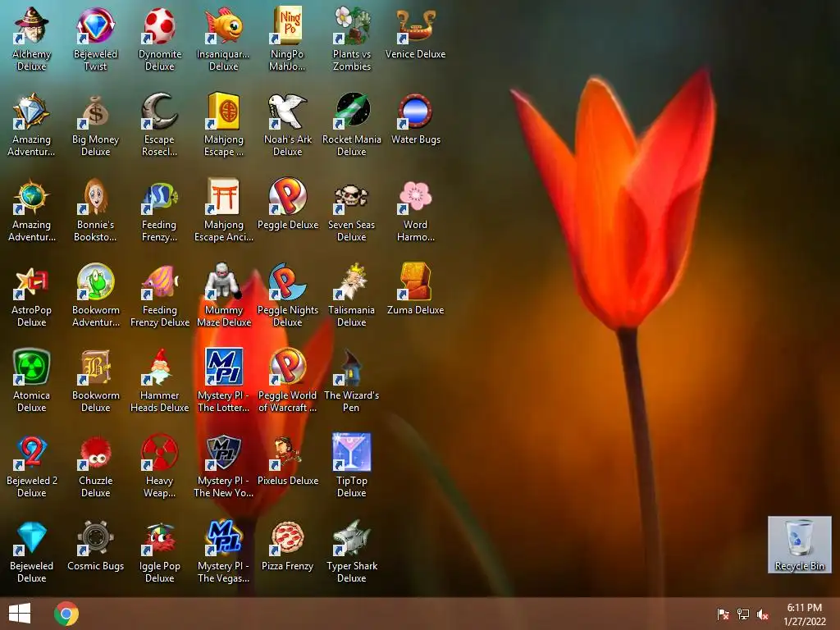Select Mystery PI - The Vegas icon

tap(223, 537)
